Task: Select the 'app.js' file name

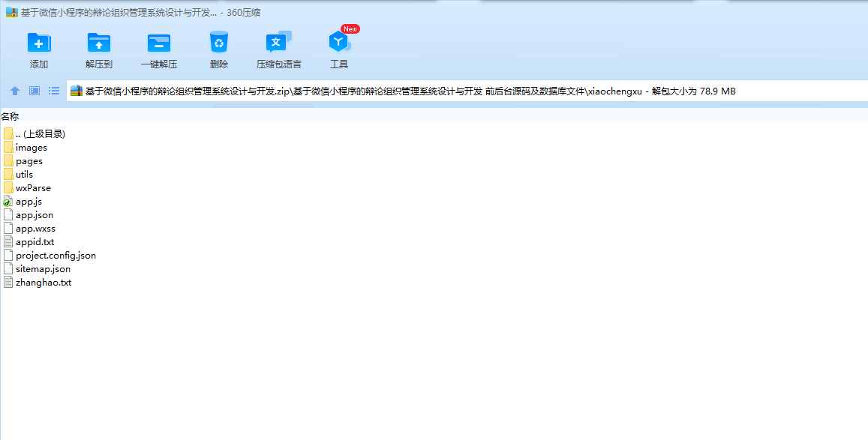Action: coord(29,202)
